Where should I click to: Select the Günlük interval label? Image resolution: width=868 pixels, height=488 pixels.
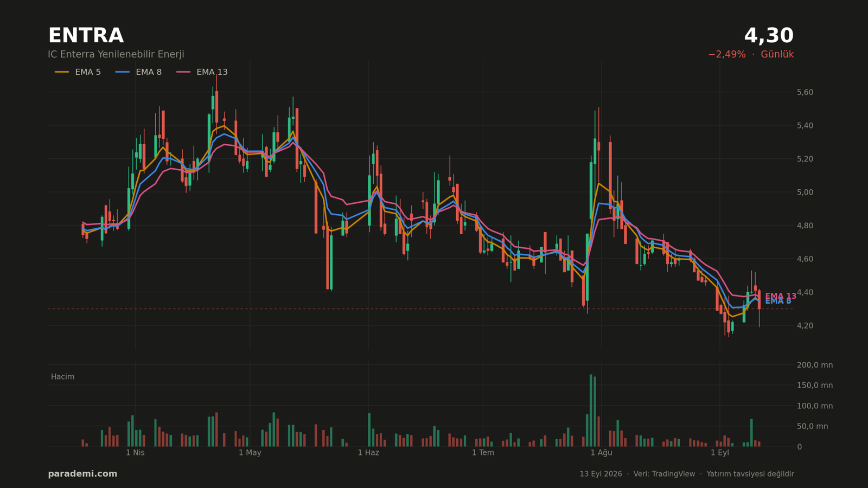point(777,55)
